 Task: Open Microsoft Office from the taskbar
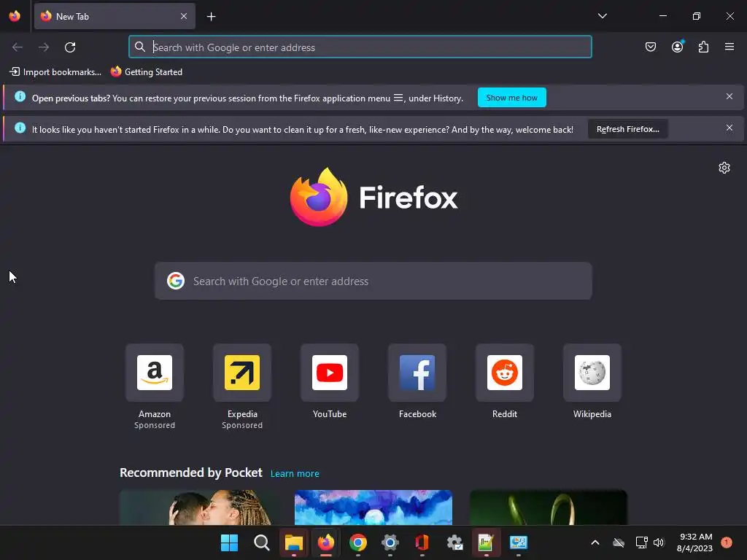[x=422, y=542]
